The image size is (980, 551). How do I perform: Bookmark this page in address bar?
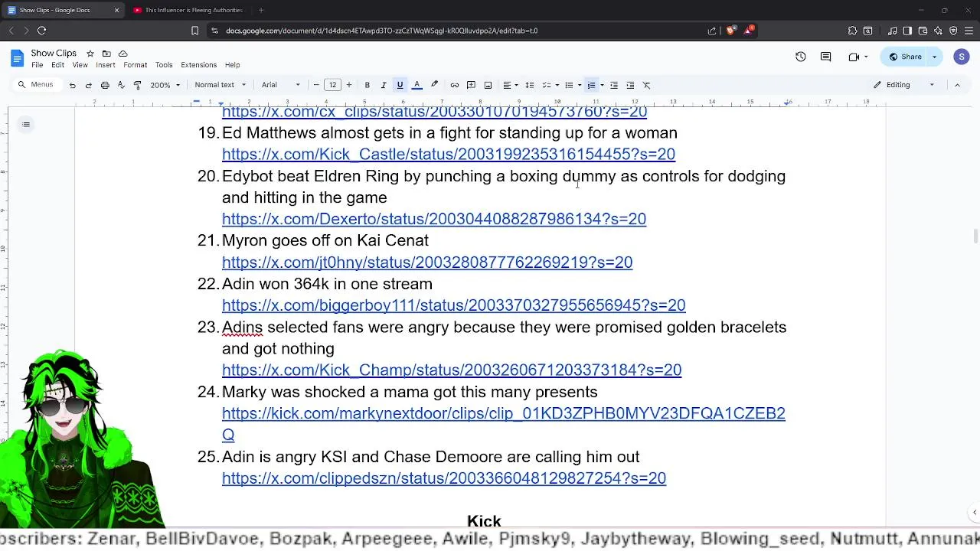pos(194,31)
